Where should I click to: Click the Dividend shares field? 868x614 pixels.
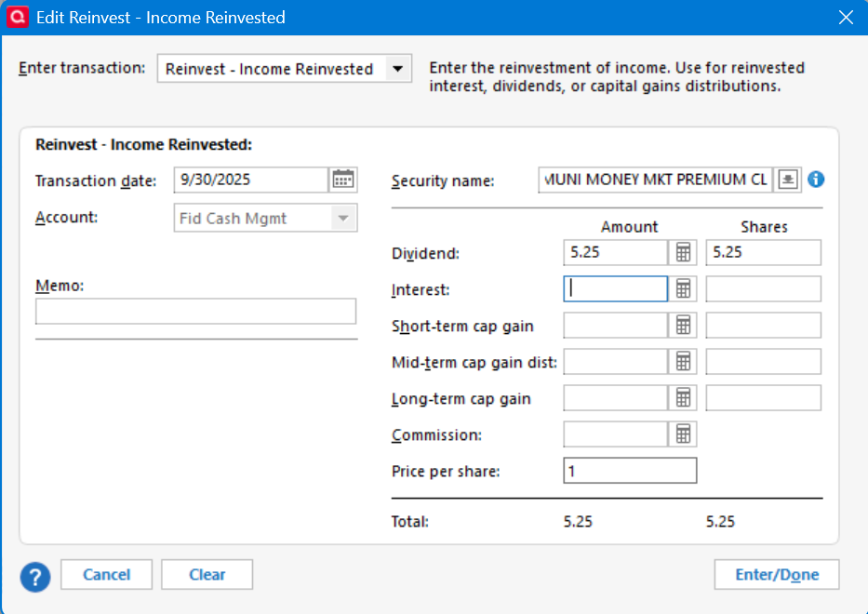point(764,252)
